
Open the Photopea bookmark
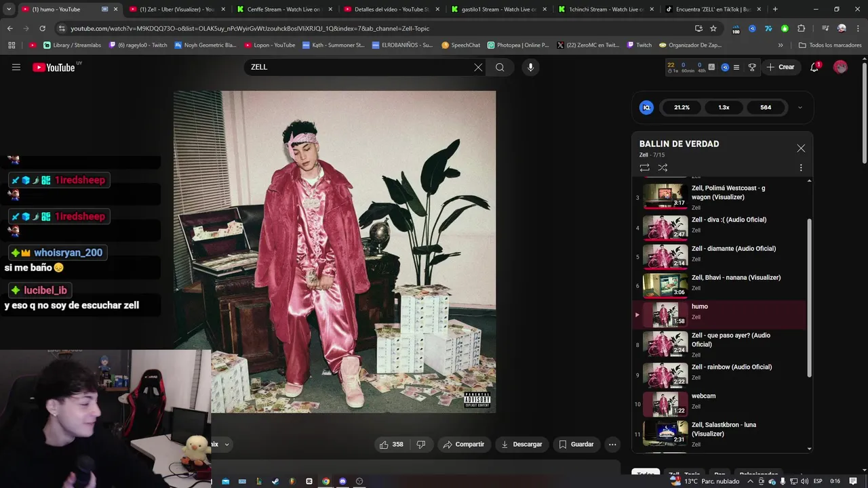pos(518,45)
